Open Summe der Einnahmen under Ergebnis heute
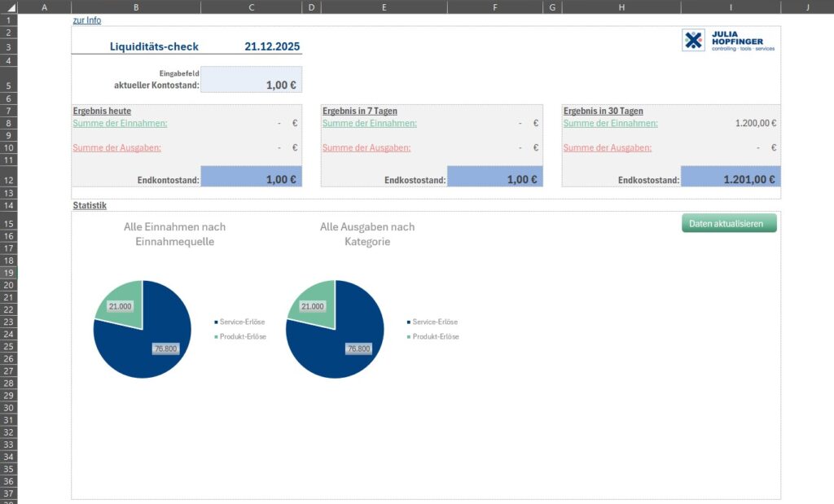Image resolution: width=834 pixels, height=504 pixels. tap(120, 123)
